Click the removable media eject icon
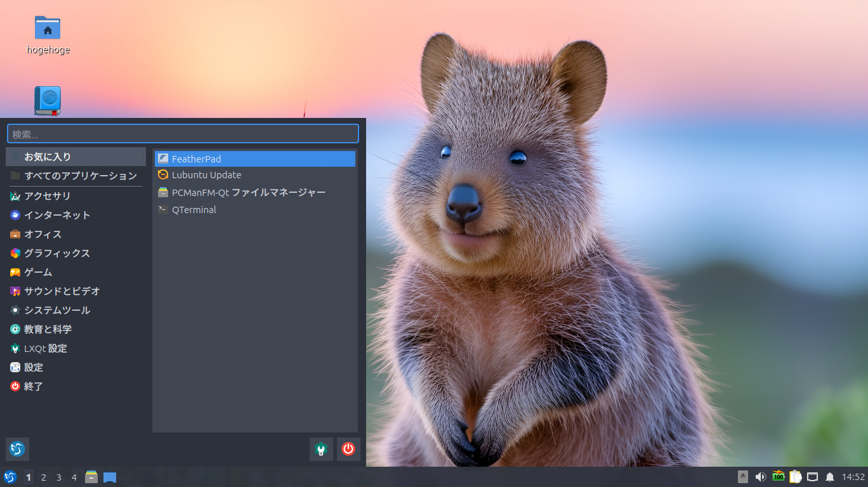Screen dimensions: 868x487 click(743, 477)
